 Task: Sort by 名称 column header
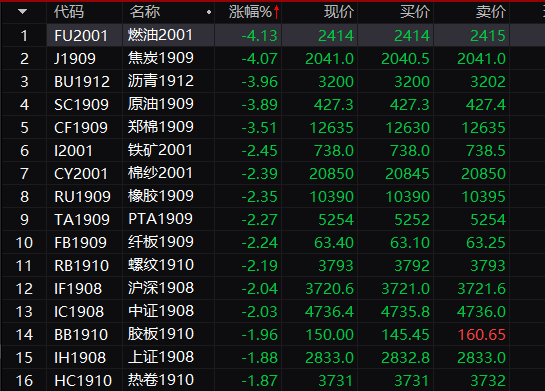(x=145, y=12)
